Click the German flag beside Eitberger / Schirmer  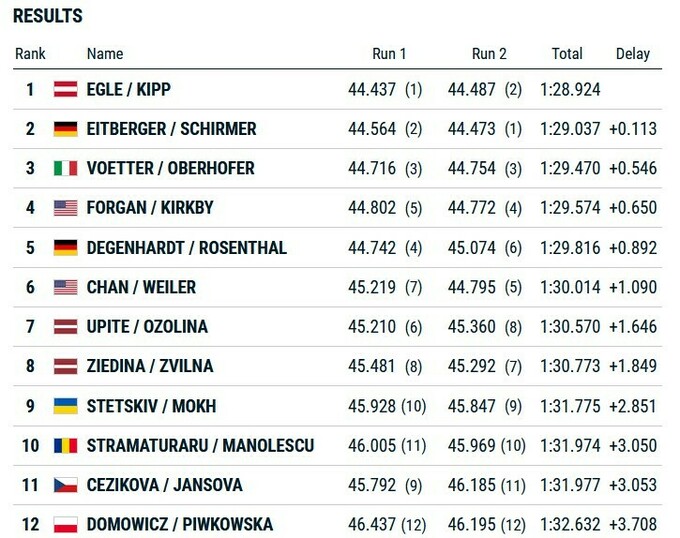(x=65, y=129)
